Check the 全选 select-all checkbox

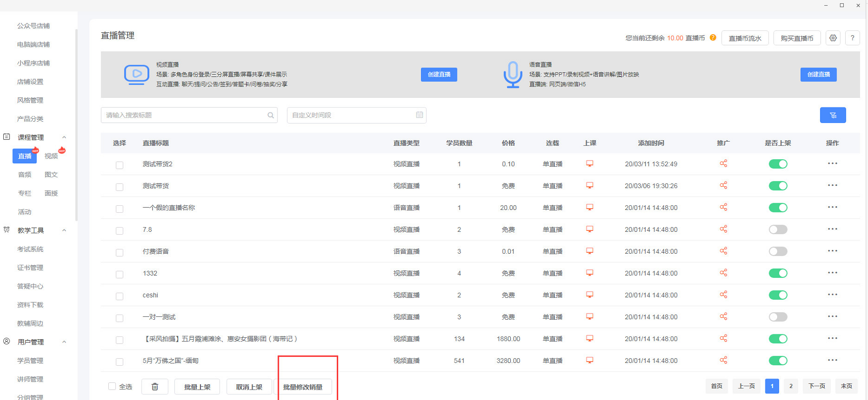click(x=112, y=386)
